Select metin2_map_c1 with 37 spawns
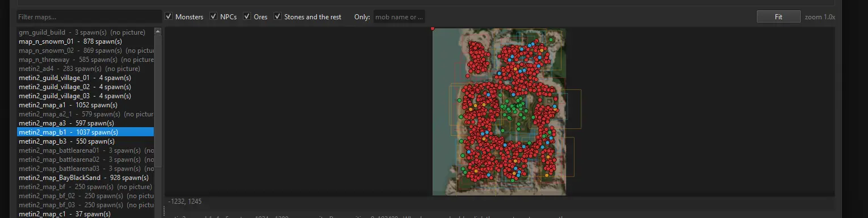 [86, 214]
